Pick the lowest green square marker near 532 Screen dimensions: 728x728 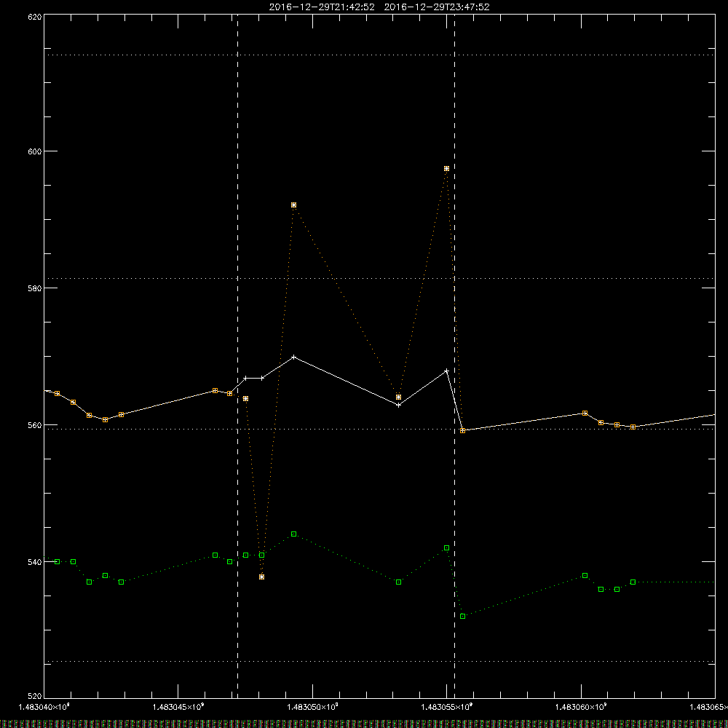(462, 617)
